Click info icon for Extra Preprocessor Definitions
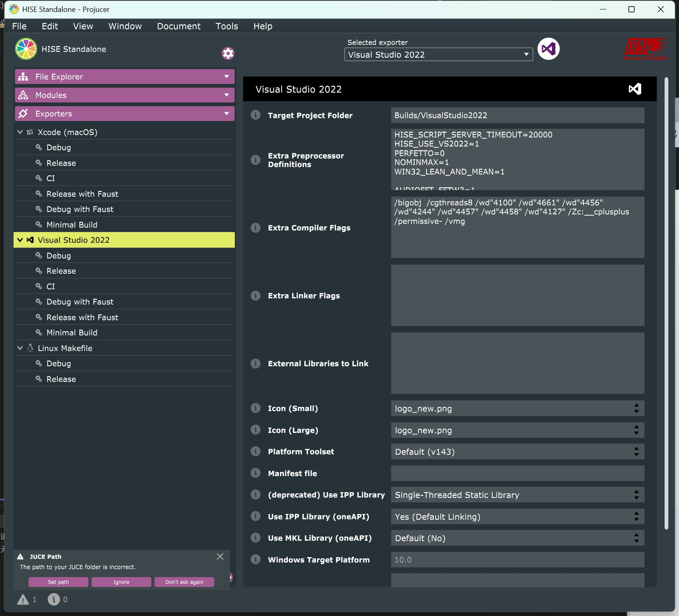 (255, 160)
